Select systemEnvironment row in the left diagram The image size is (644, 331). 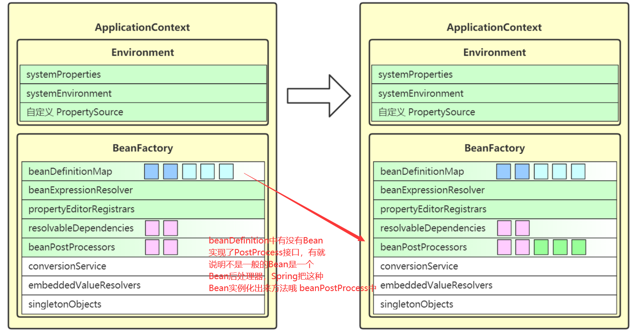pyautogui.click(x=143, y=93)
